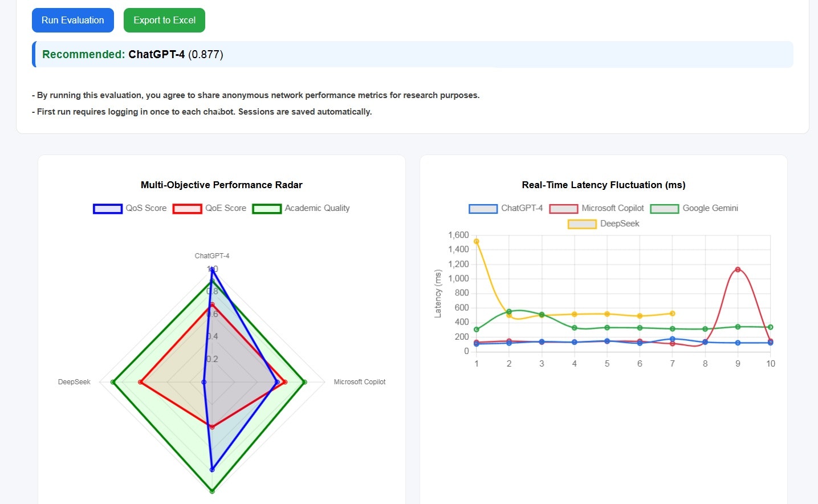This screenshot has height=504, width=818.
Task: Toggle the QoS Score legend swatch
Action: click(x=108, y=209)
